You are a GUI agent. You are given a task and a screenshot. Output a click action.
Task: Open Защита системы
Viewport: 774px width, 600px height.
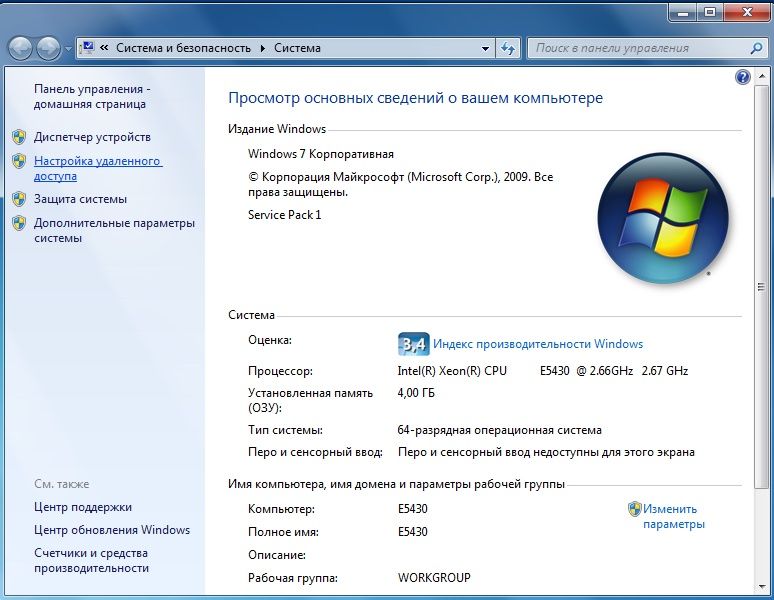click(x=80, y=199)
